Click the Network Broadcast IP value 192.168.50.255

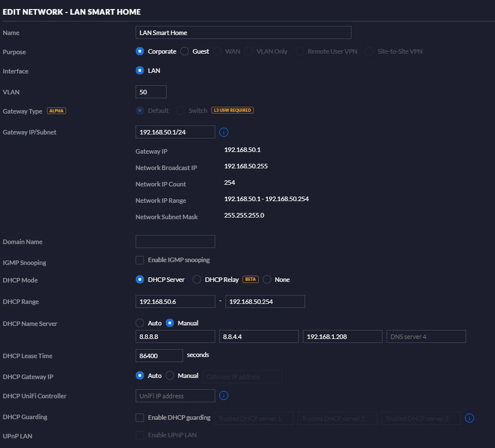(x=246, y=166)
